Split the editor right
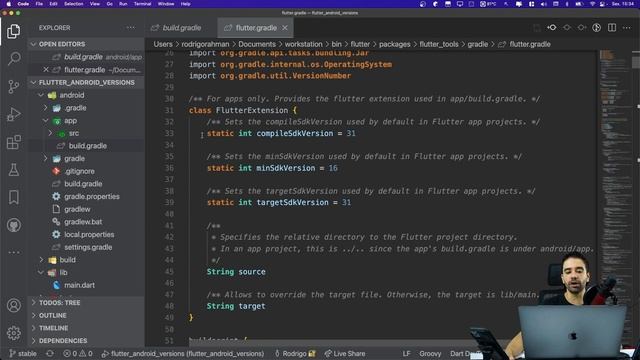This screenshot has width=640, height=360. coord(612,28)
